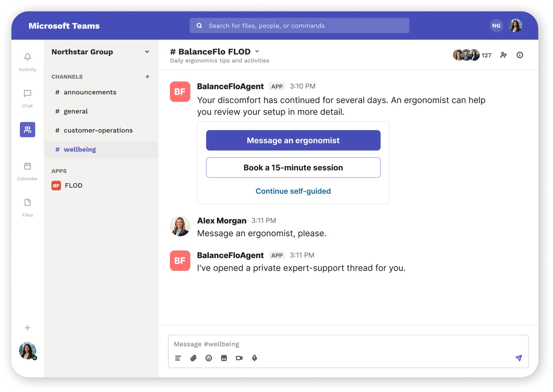Click the search magnifier icon
The width and height of the screenshot is (553, 392).
pyautogui.click(x=199, y=26)
